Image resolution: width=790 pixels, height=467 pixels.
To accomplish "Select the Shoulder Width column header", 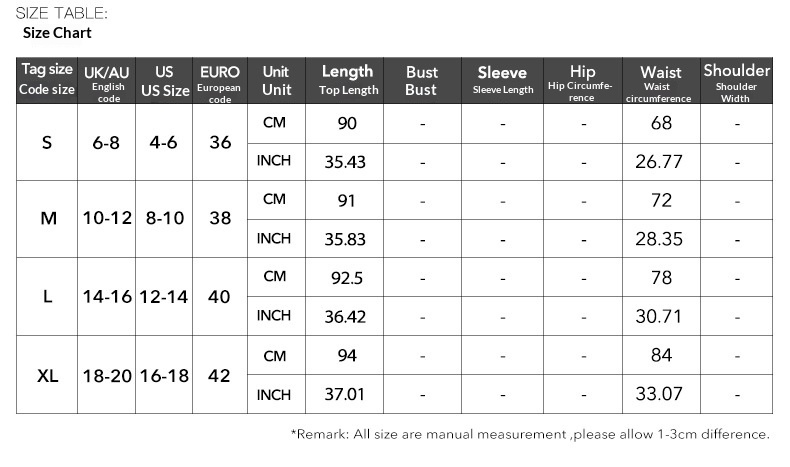I will click(736, 80).
